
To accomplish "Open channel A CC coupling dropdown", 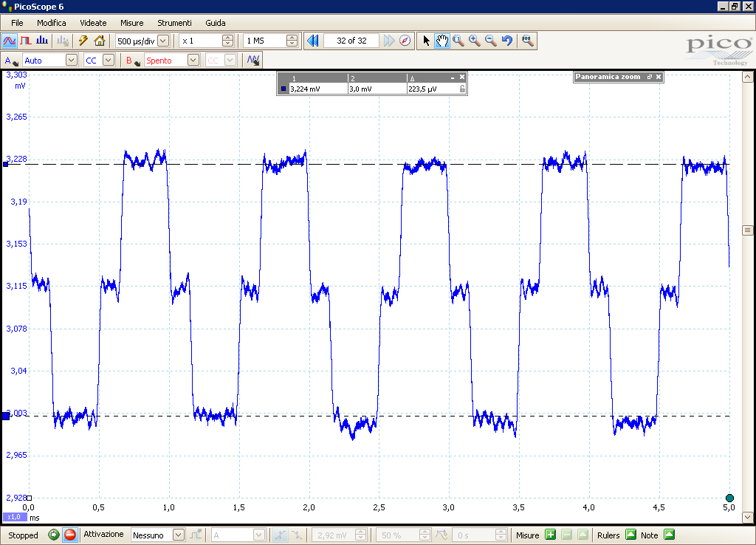I will [109, 61].
